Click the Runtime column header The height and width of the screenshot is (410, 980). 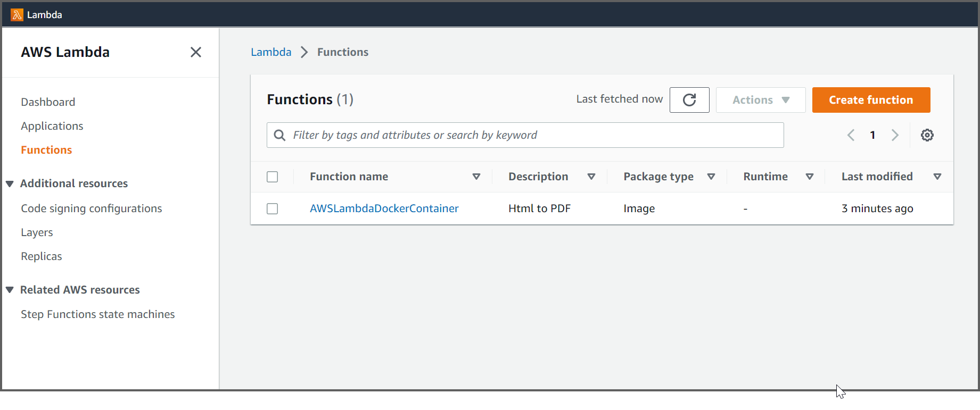[x=765, y=177]
